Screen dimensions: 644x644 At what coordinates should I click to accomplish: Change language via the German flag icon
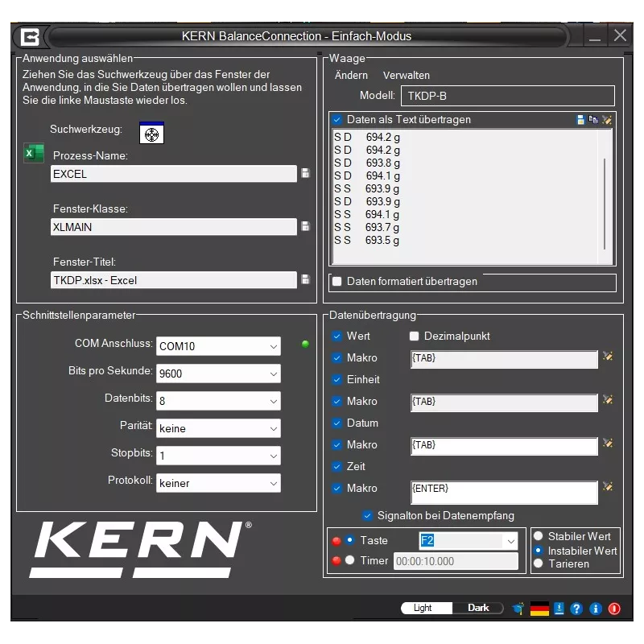pos(539,609)
